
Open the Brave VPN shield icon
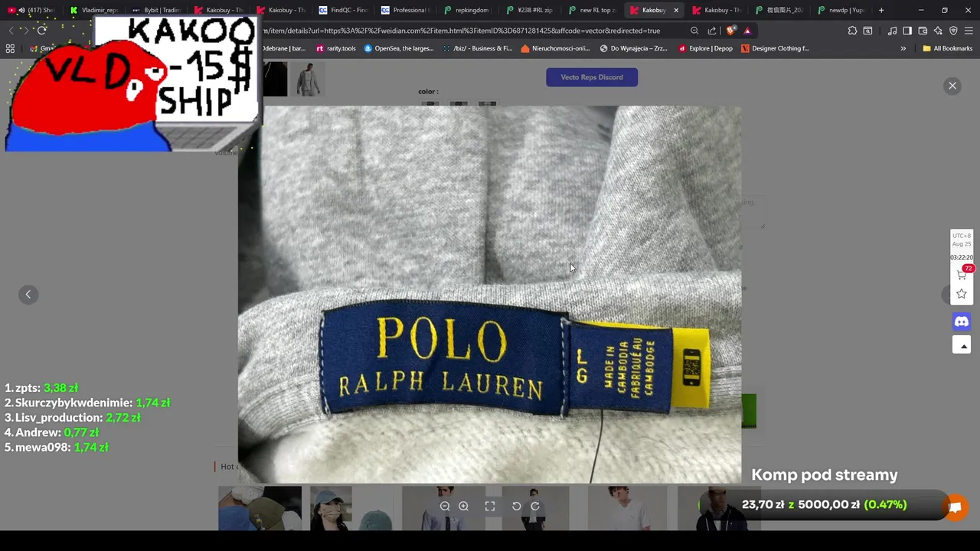pyautogui.click(x=953, y=31)
